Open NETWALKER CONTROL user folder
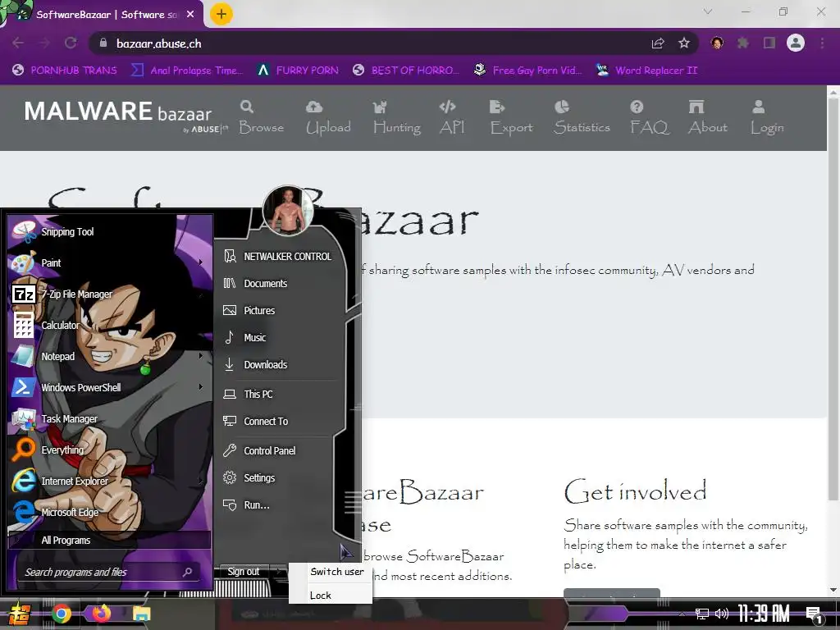Screen dimensions: 840x630 (x=279, y=256)
